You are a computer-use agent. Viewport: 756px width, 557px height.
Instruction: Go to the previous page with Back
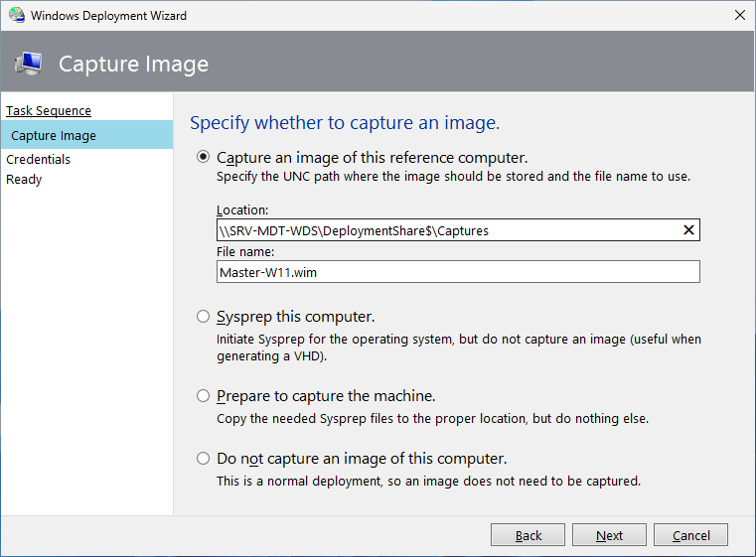click(x=528, y=535)
